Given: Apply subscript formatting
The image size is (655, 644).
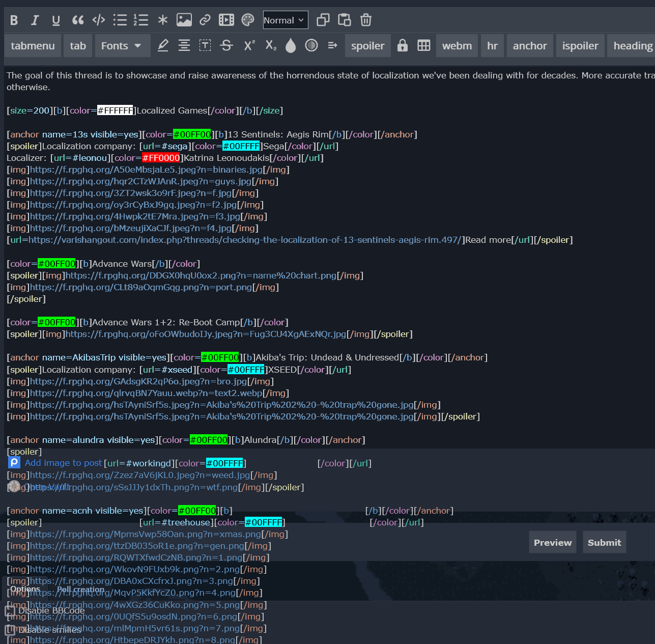Looking at the screenshot, I should (x=271, y=46).
